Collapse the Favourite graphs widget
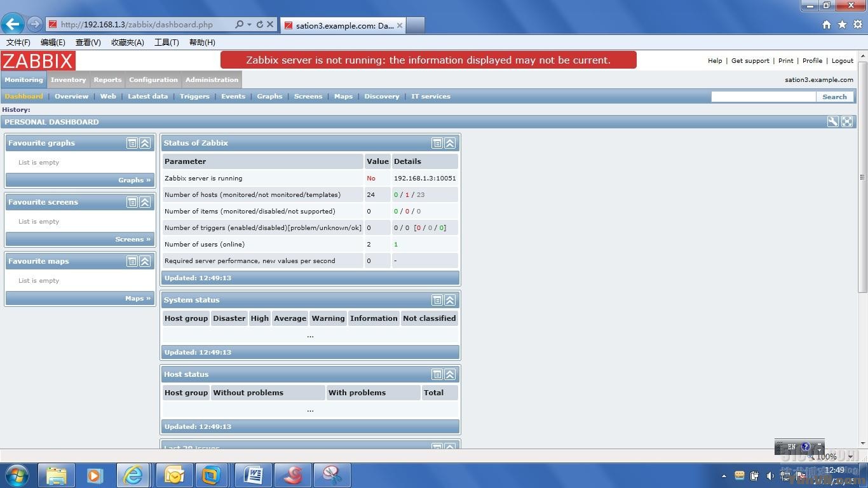The image size is (868, 488). [145, 143]
